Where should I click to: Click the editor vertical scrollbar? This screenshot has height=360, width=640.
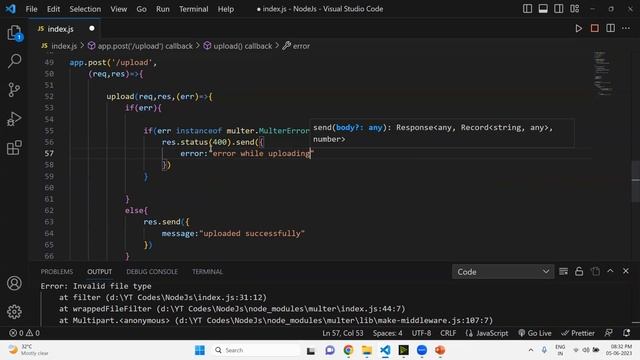(x=636, y=182)
